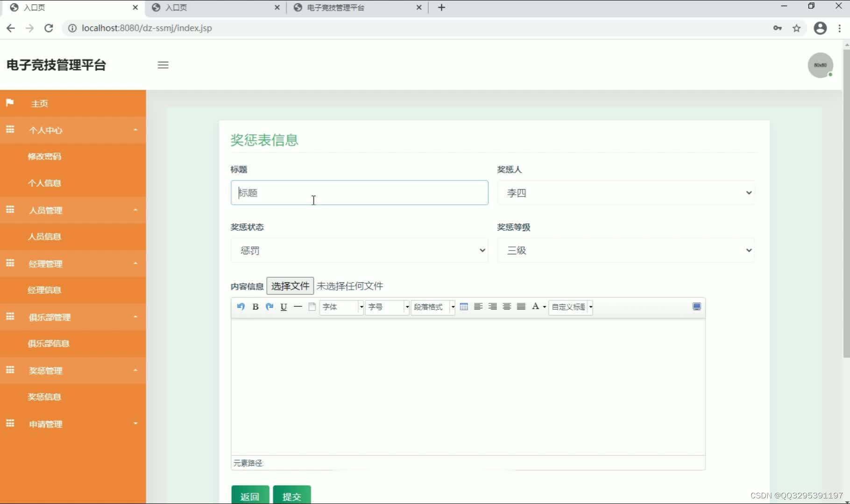Justify text in the editor
Image resolution: width=850 pixels, height=504 pixels.
pos(521,307)
